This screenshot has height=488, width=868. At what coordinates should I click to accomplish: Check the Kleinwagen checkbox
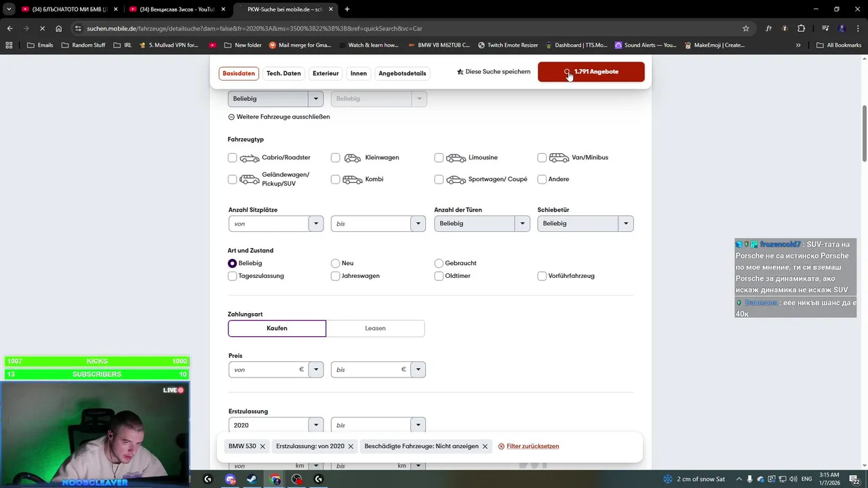pos(336,158)
